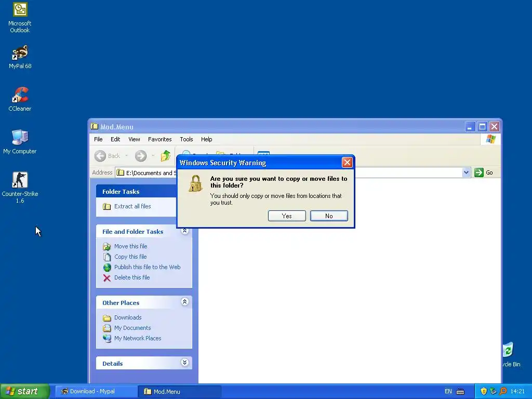Click Move this file link
Viewport: 532px width, 399px height.
coord(130,246)
